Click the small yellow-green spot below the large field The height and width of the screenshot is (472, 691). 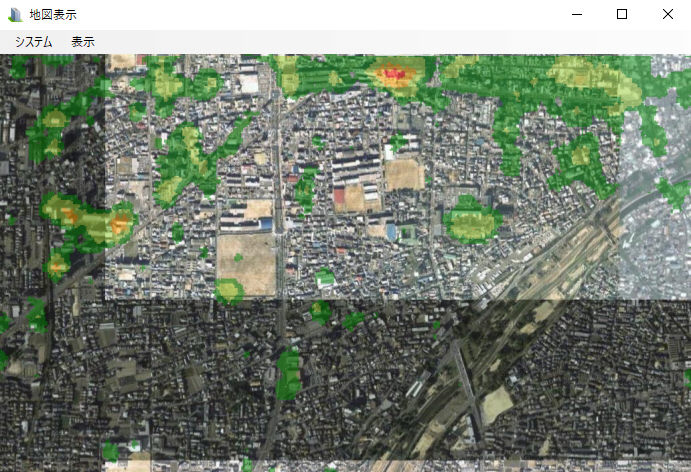point(229,291)
